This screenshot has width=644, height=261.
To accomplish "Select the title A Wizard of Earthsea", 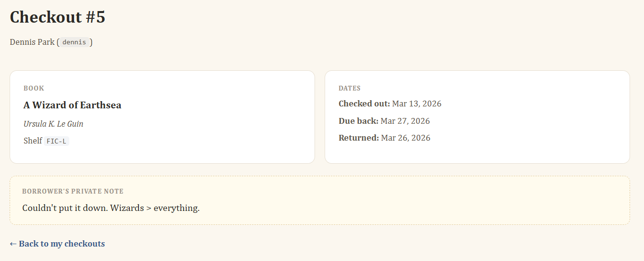I will click(x=72, y=105).
